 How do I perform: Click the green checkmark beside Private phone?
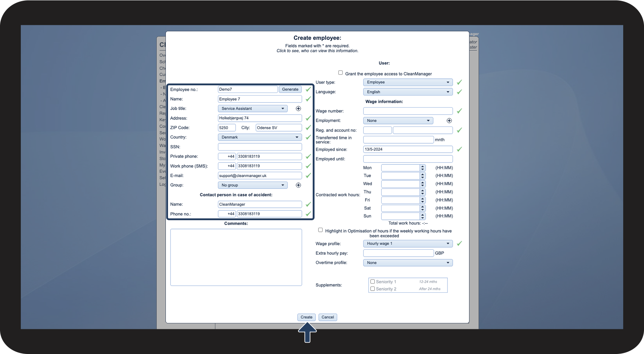[x=308, y=156]
